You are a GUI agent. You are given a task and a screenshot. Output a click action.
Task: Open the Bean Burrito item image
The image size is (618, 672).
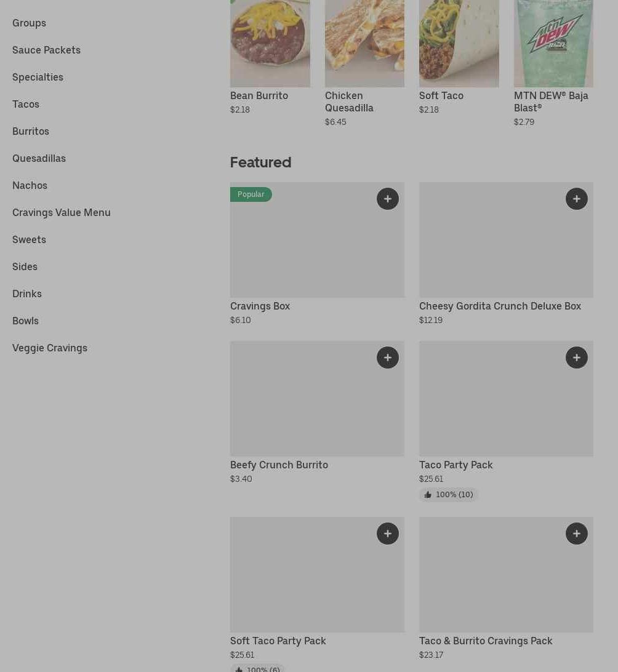(x=270, y=43)
